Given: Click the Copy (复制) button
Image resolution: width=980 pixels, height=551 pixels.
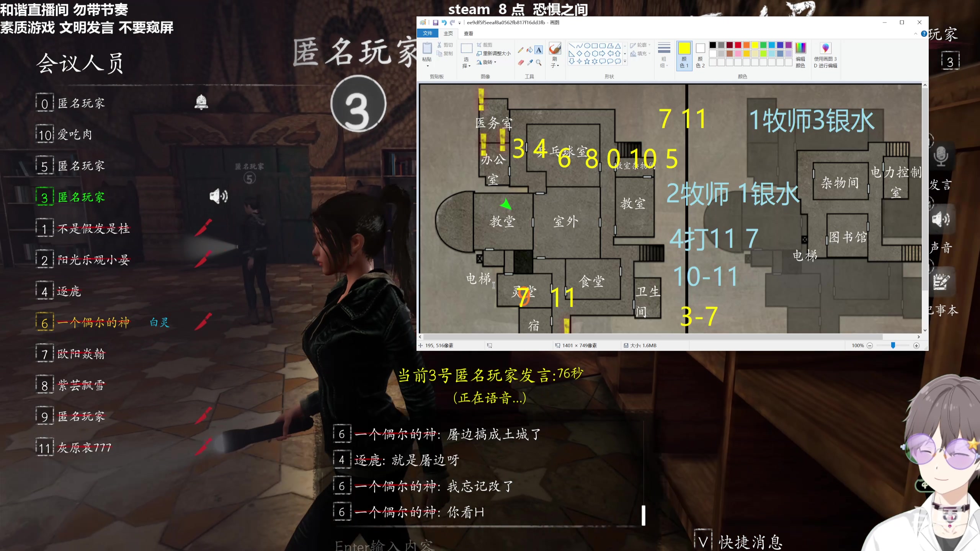Looking at the screenshot, I should point(445,54).
